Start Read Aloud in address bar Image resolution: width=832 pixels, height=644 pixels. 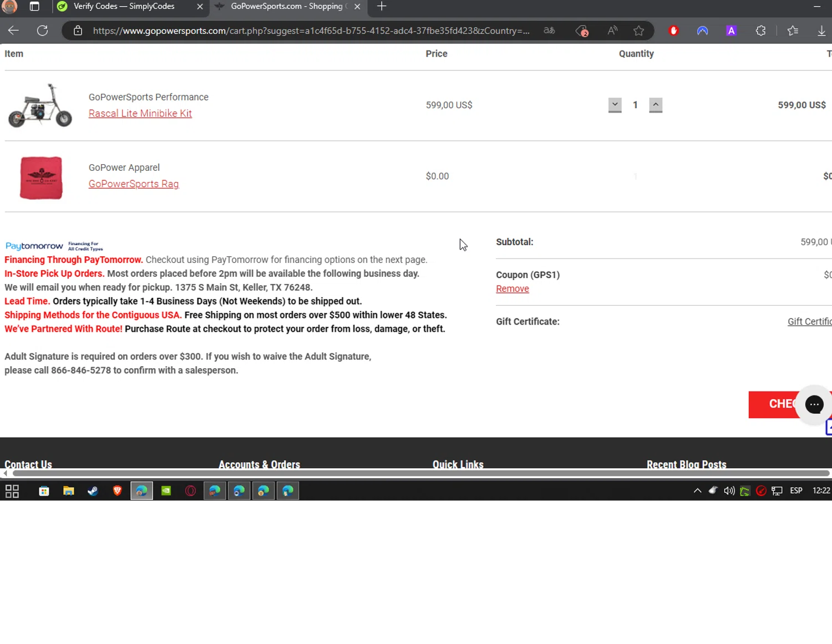(612, 31)
